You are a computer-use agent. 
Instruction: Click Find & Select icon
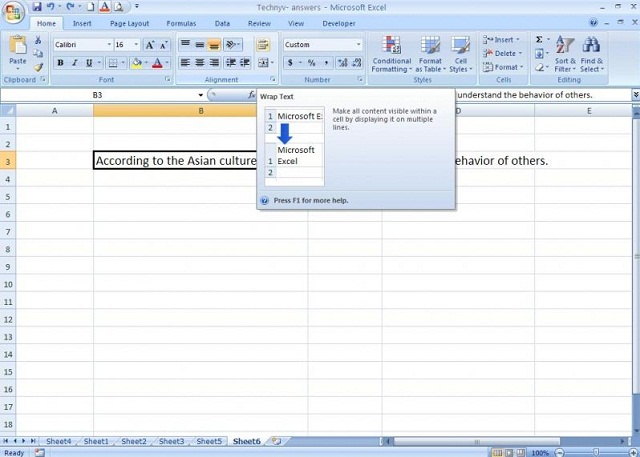coord(591,54)
